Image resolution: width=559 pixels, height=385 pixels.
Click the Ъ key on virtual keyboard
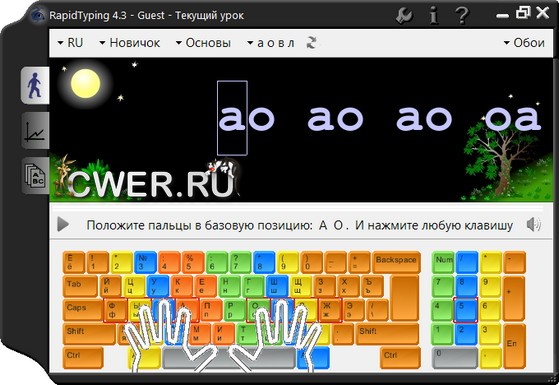(373, 286)
